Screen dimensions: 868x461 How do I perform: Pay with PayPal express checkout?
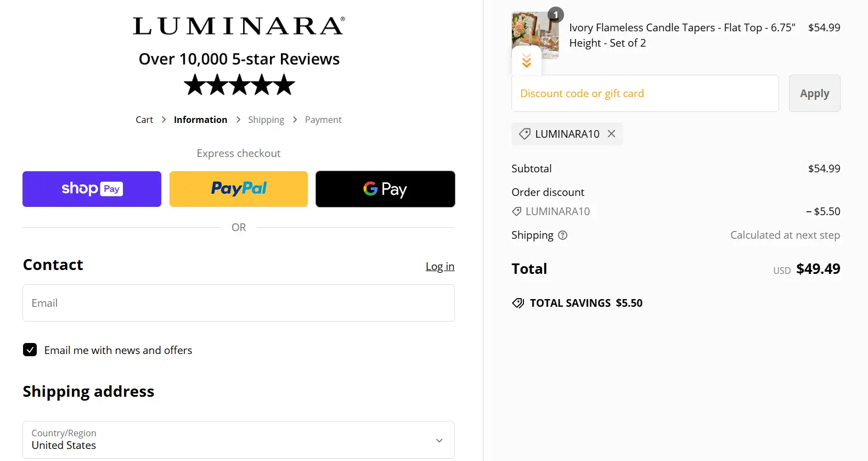[239, 189]
